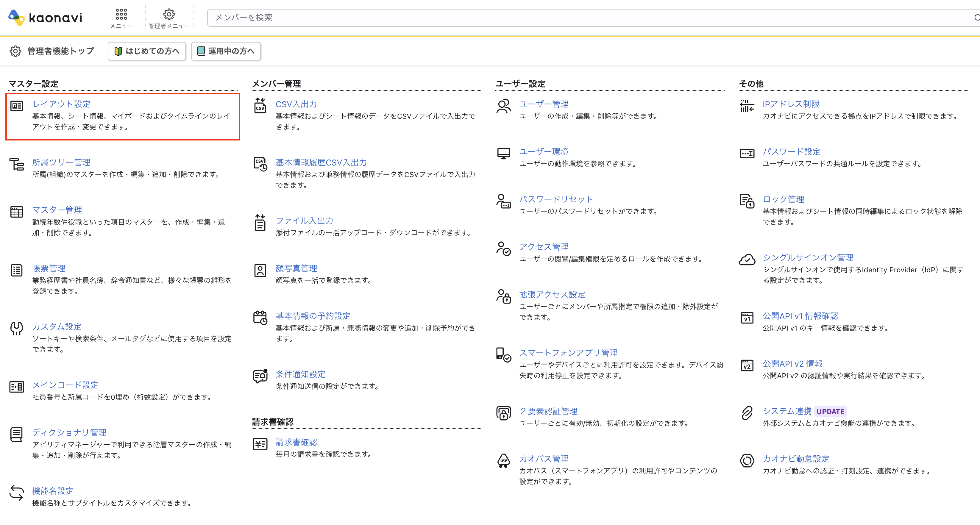Open the アクセス管理 link
Viewport: 980px width, 525px height.
click(544, 246)
